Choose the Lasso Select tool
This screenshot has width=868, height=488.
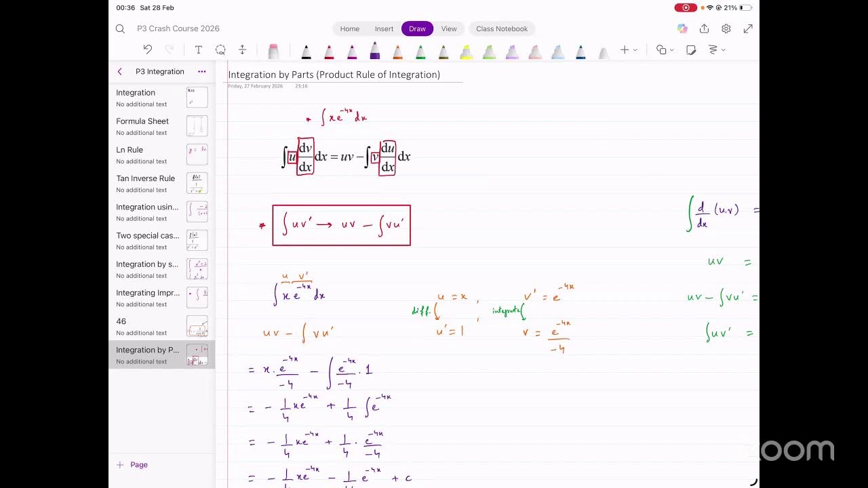click(220, 49)
